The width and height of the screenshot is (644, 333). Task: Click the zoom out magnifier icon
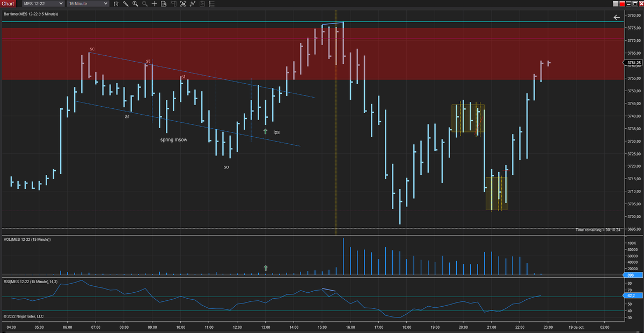pyautogui.click(x=145, y=3)
